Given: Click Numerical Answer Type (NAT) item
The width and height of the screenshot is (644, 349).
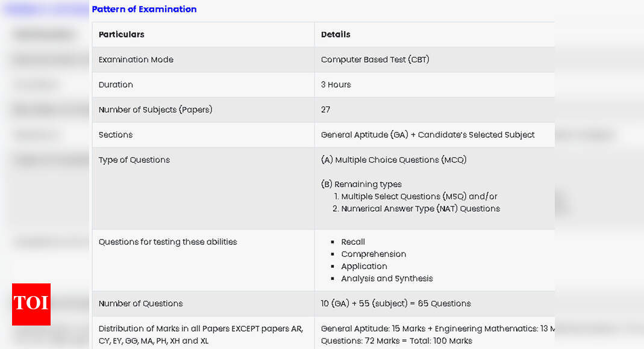Looking at the screenshot, I should 420,209.
